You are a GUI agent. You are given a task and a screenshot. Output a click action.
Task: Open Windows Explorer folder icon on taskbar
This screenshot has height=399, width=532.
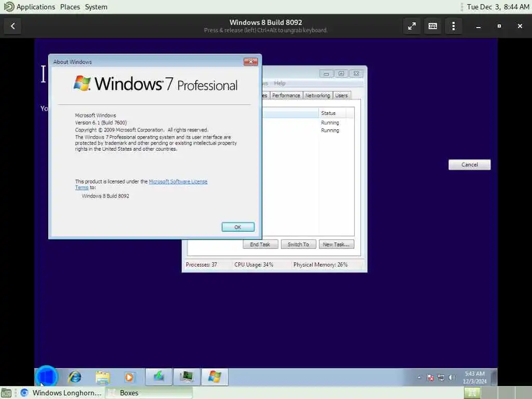point(102,377)
